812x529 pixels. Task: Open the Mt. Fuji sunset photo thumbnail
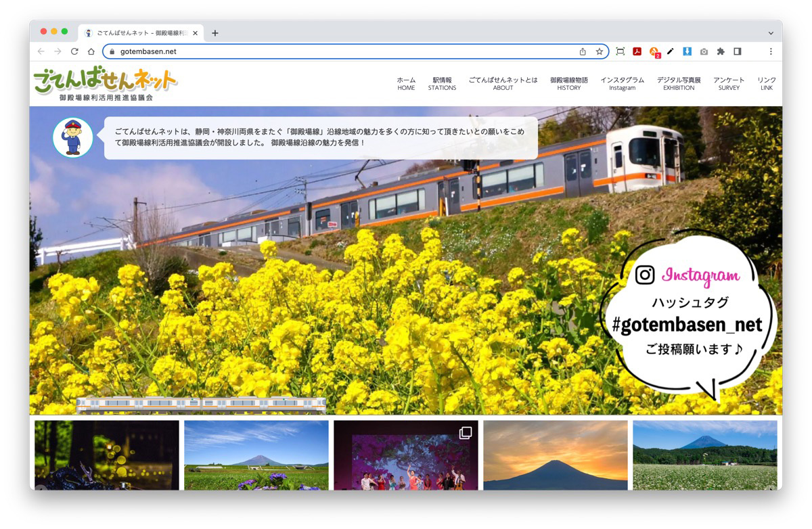pos(555,455)
